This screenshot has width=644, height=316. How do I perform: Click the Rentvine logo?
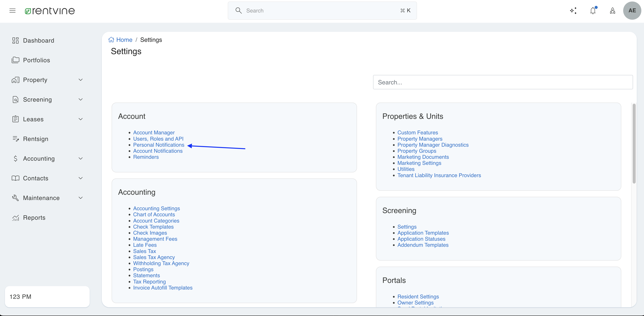50,10
